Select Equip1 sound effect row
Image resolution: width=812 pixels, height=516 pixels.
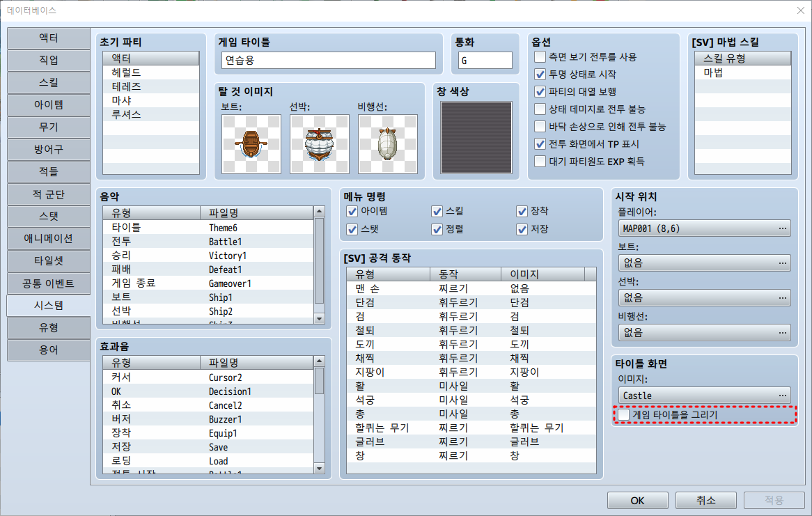pos(209,433)
